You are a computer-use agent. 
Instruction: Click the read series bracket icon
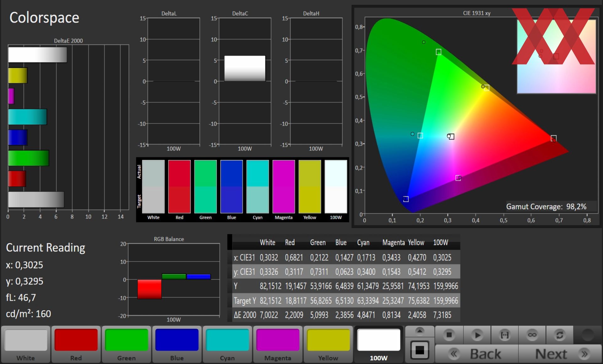[x=505, y=335]
